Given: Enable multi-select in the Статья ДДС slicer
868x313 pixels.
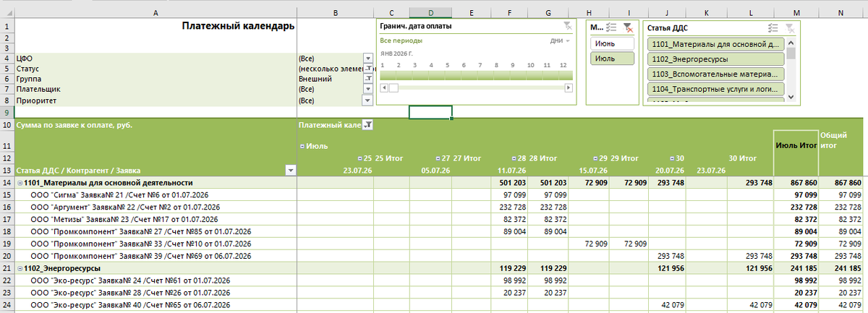Looking at the screenshot, I should coord(773,27).
